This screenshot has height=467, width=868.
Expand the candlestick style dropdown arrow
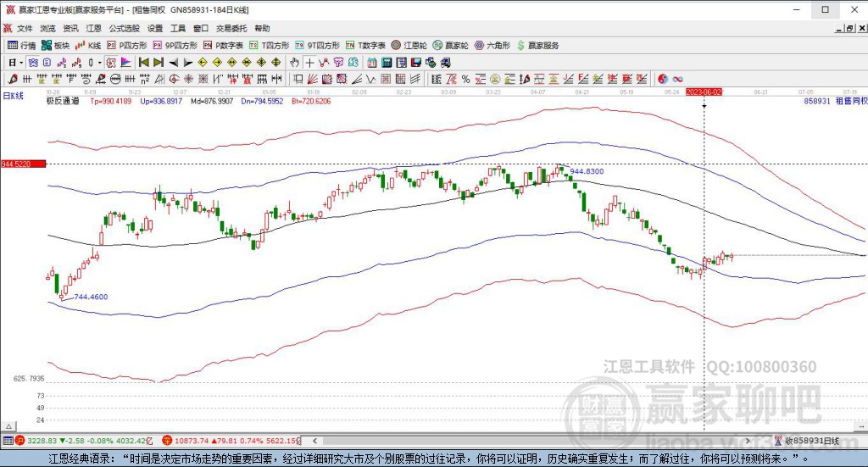[99, 62]
